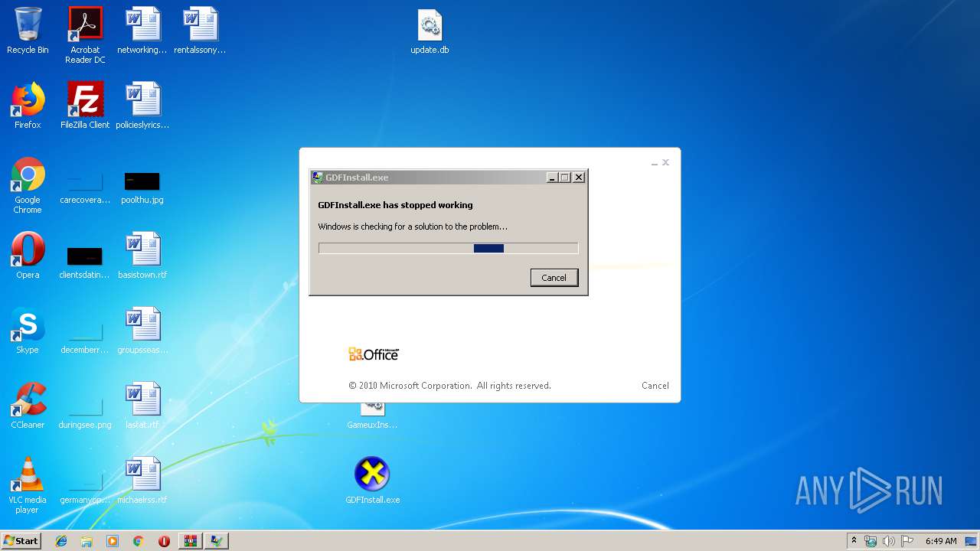The image size is (980, 551).
Task: Open the volume control in tray
Action: [889, 541]
